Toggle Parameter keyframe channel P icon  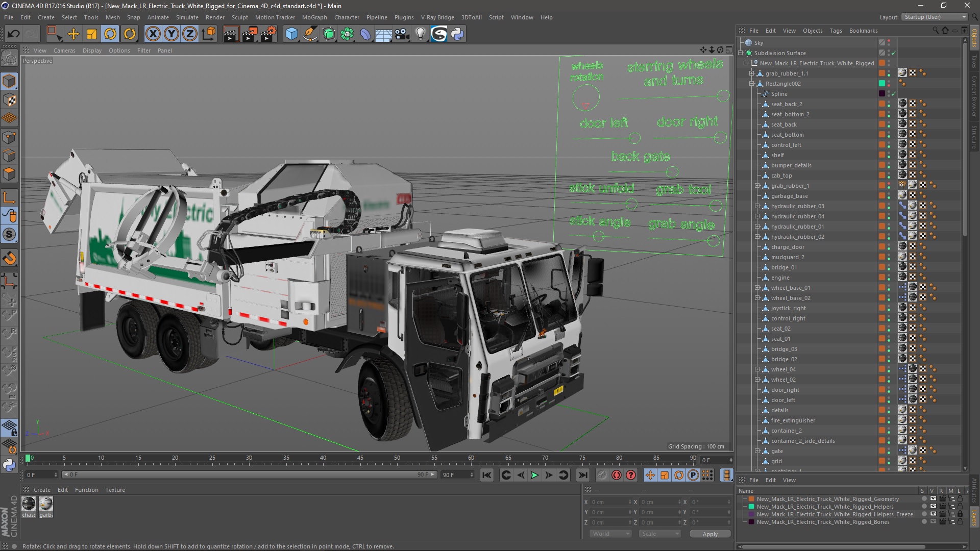pyautogui.click(x=693, y=475)
